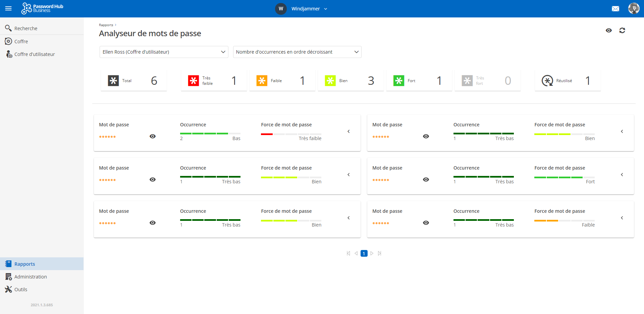Click page 1 in the pagination
Viewport: 644px width, 314px height.
(364, 254)
